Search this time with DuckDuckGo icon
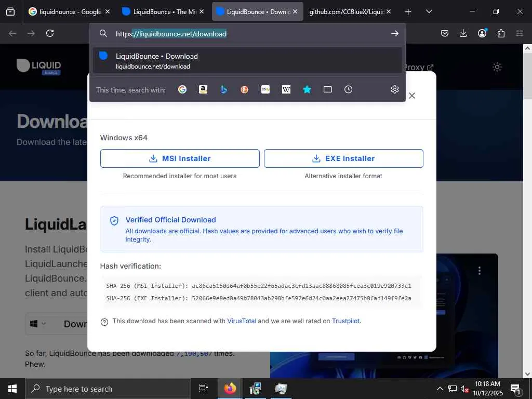532x399 pixels. 244,89
